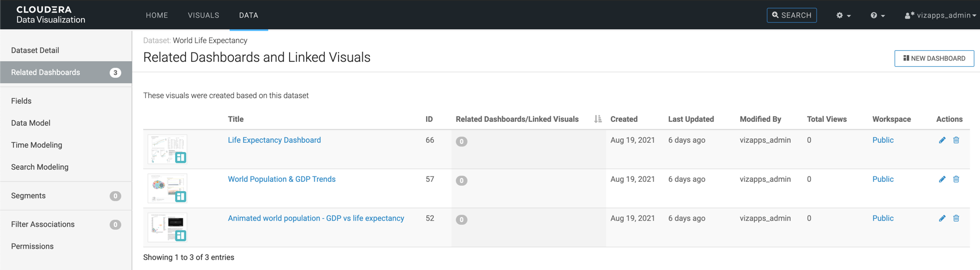980x270 pixels.
Task: Open World Population & GDP Trends thumbnail
Action: tap(167, 188)
